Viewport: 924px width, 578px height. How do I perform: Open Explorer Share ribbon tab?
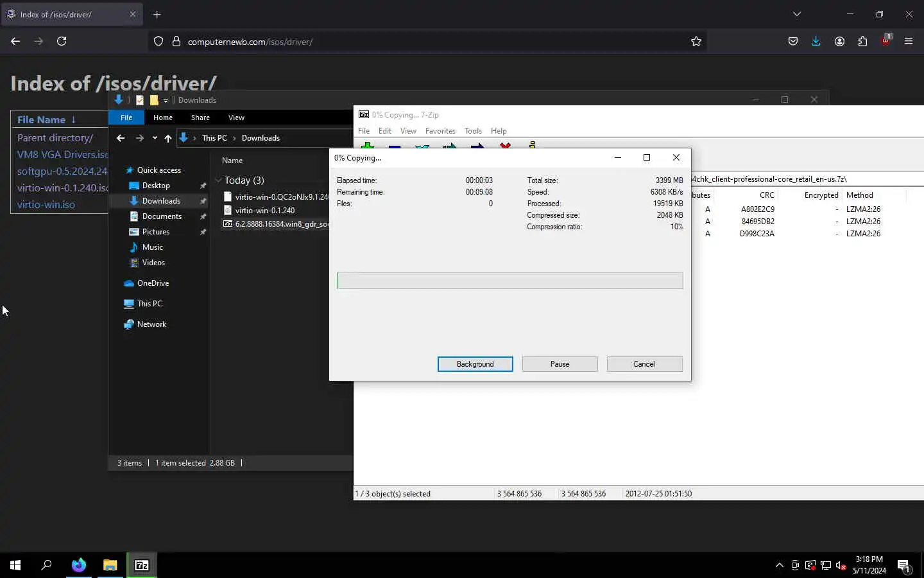click(200, 118)
